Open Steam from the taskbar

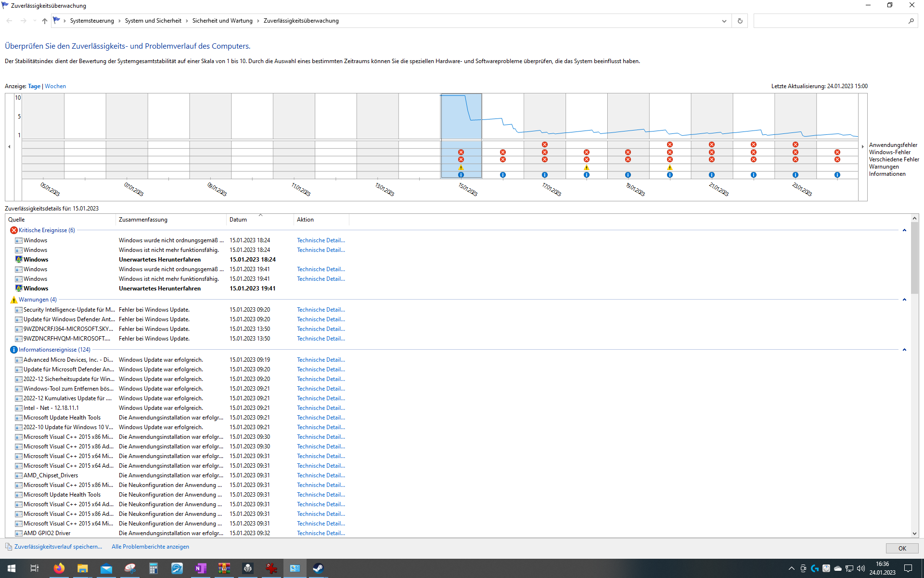pos(318,568)
